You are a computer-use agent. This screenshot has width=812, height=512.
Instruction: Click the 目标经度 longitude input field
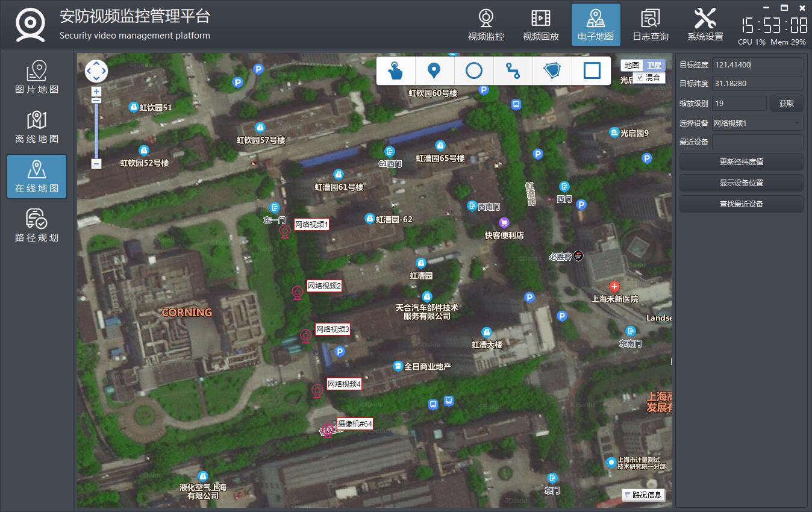click(757, 65)
